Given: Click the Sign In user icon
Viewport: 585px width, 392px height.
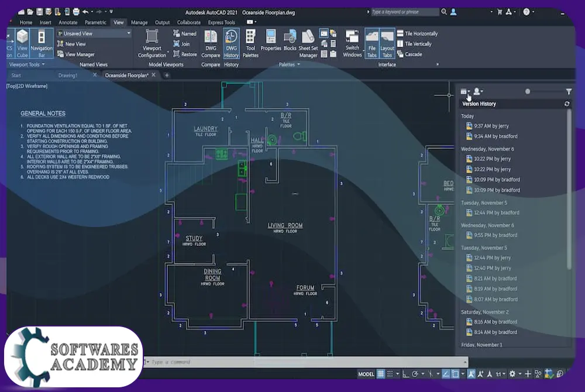Looking at the screenshot, I should pos(453,12).
